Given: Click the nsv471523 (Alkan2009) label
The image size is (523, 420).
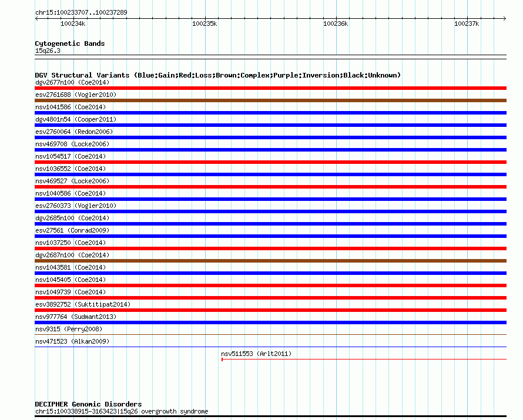Looking at the screenshot, I should coord(72,341).
